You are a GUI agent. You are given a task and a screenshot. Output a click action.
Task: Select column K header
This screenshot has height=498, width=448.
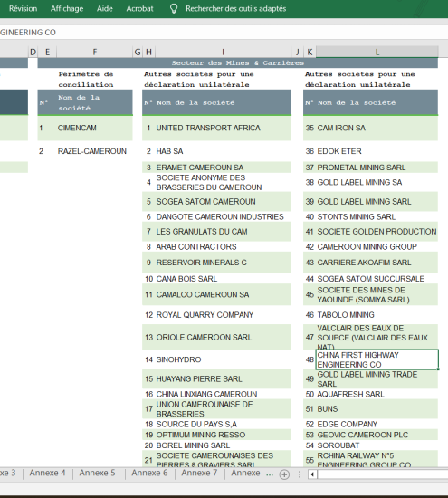pyautogui.click(x=310, y=52)
